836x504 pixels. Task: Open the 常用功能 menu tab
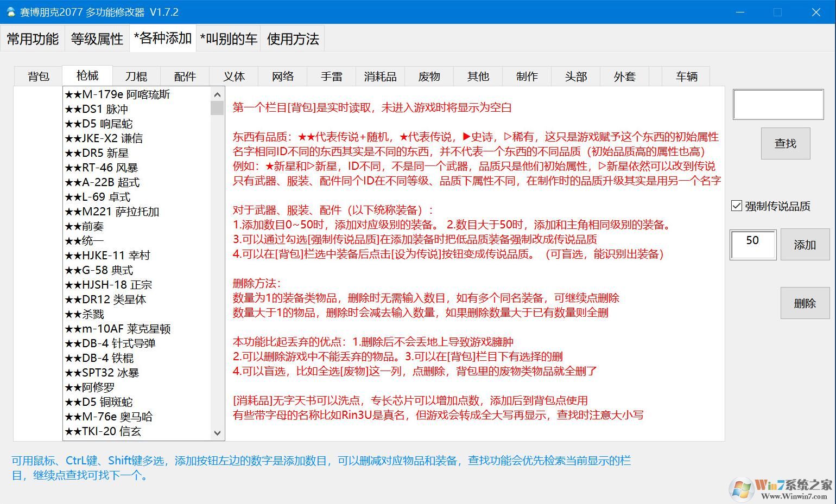coord(32,38)
